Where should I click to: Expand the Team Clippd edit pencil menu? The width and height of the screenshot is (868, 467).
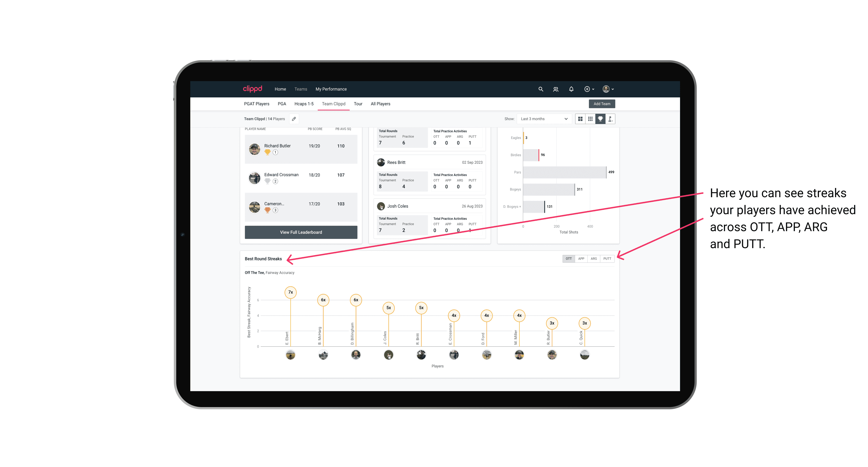[293, 119]
